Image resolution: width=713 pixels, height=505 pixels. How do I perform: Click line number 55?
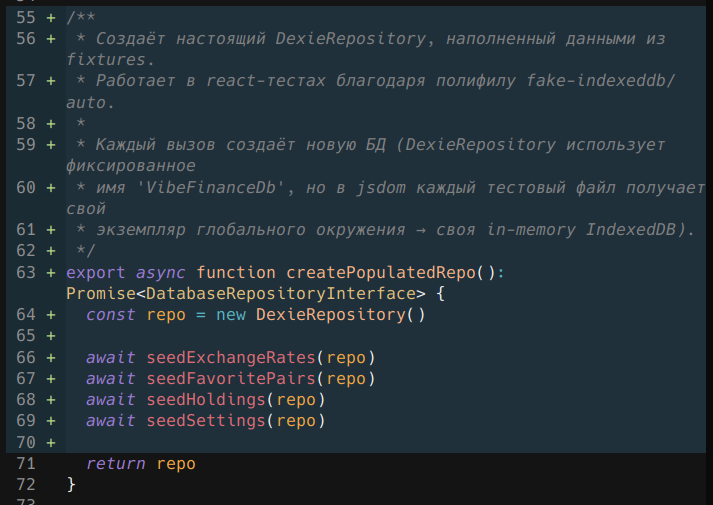point(25,18)
